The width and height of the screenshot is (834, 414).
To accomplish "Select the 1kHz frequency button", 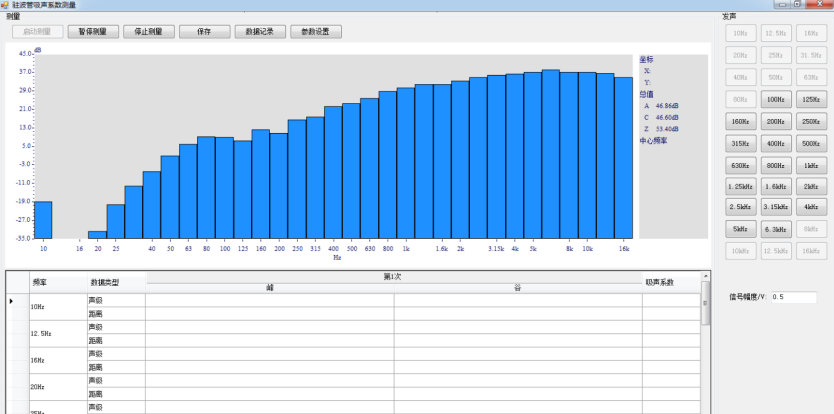I will (x=811, y=165).
